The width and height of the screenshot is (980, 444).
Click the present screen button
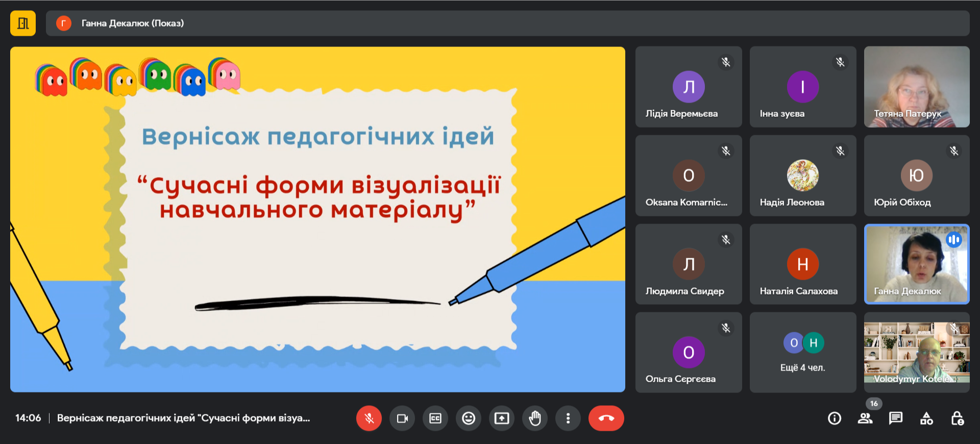pos(502,418)
